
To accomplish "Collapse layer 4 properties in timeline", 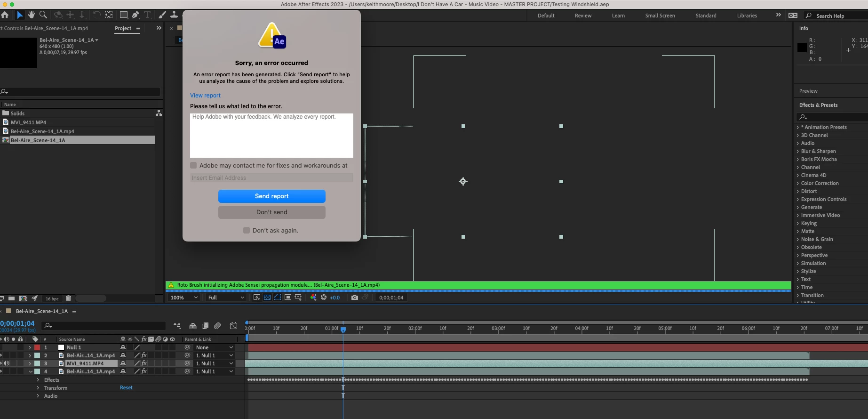I will coord(31,371).
